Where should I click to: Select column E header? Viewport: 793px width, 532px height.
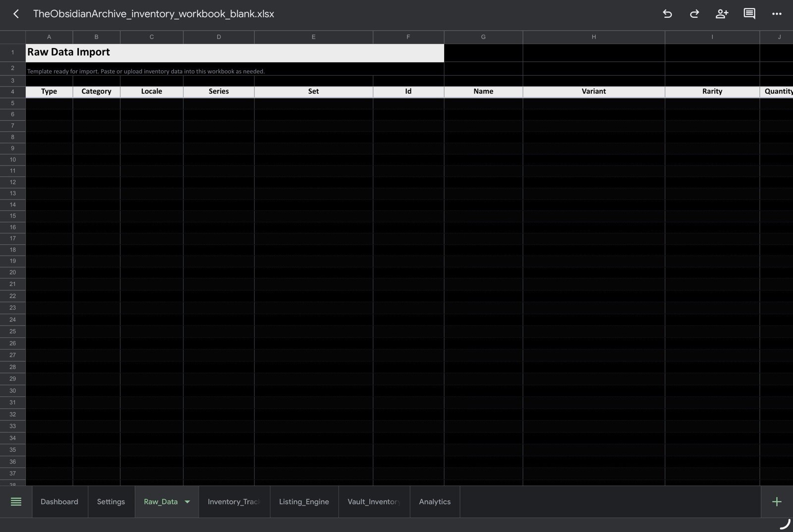pos(313,37)
